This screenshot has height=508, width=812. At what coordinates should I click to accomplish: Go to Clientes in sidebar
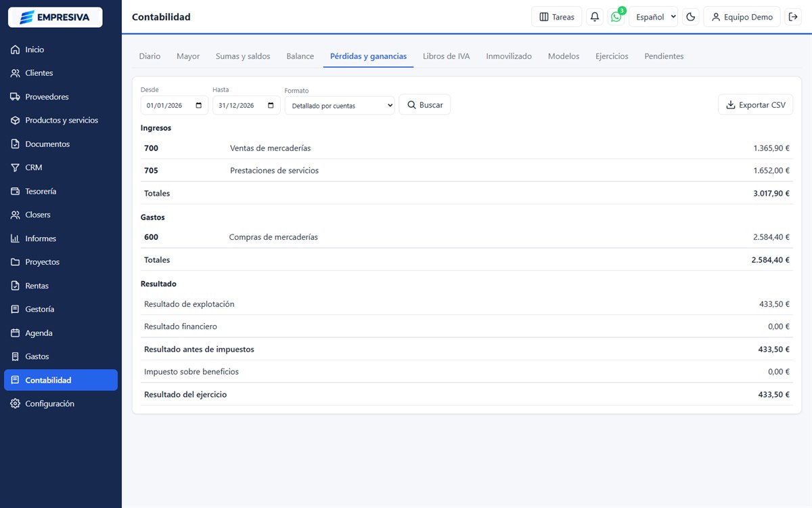pyautogui.click(x=61, y=73)
